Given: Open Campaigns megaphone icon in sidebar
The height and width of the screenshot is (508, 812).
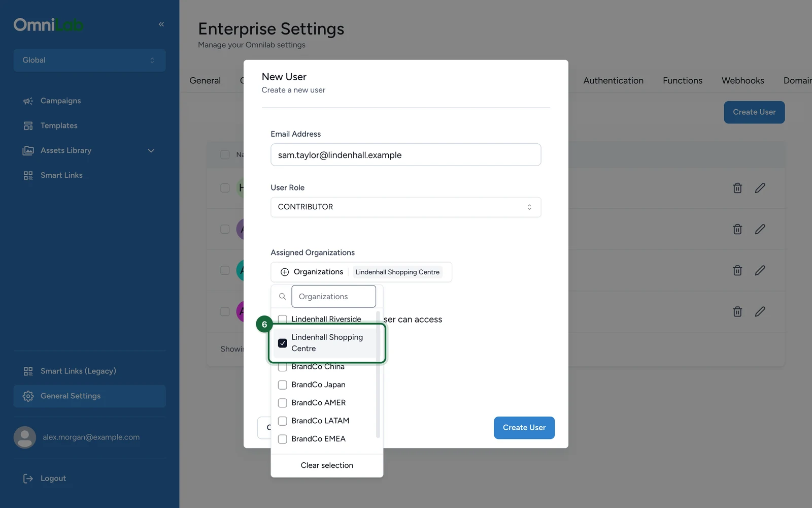Looking at the screenshot, I should pos(28,101).
